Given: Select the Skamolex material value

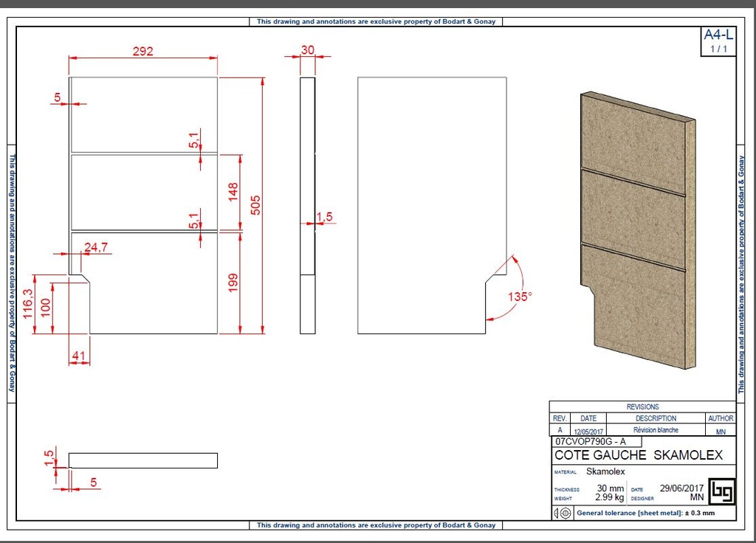Looking at the screenshot, I should tap(605, 471).
